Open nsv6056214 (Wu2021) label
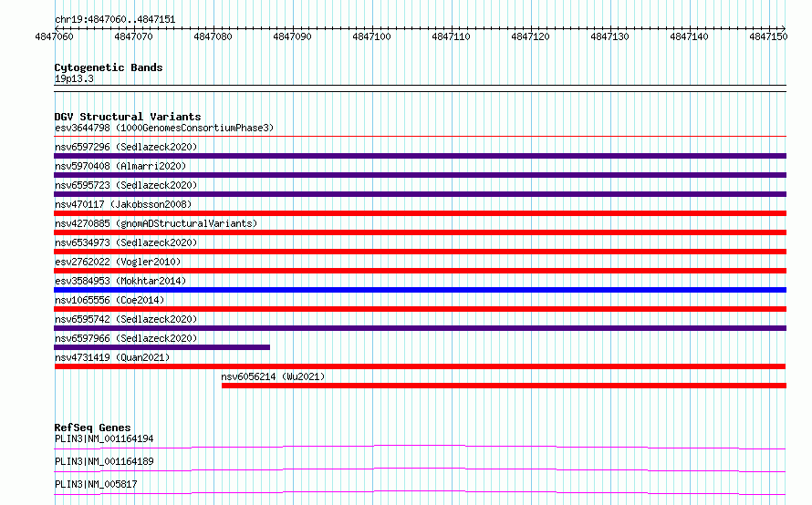Image resolution: width=812 pixels, height=505 pixels. tap(273, 376)
